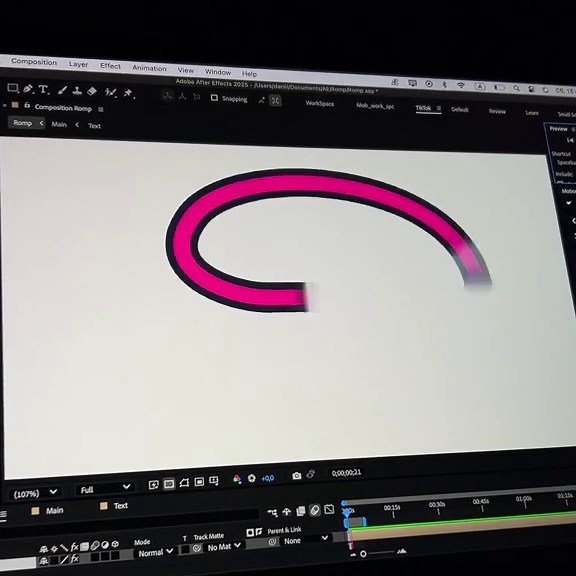This screenshot has width=576, height=576.
Task: Select the Eraser tool
Action: pyautogui.click(x=92, y=91)
